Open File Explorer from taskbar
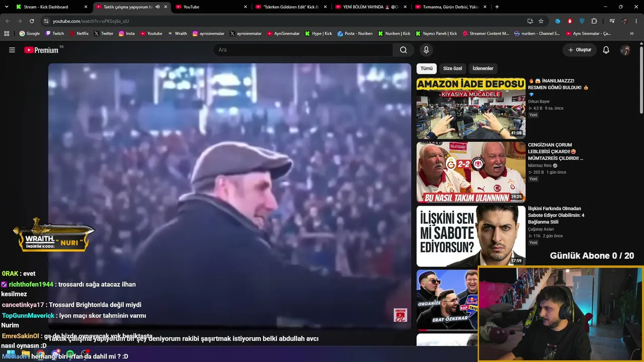 pos(26,354)
